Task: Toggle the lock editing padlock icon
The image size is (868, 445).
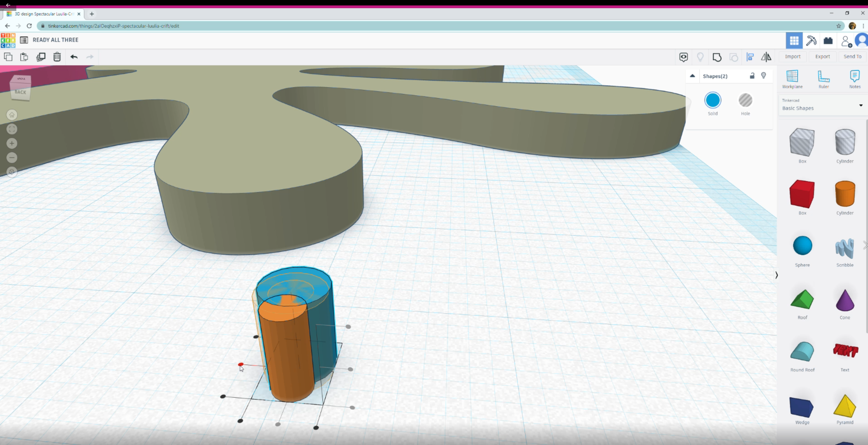Action: (752, 76)
